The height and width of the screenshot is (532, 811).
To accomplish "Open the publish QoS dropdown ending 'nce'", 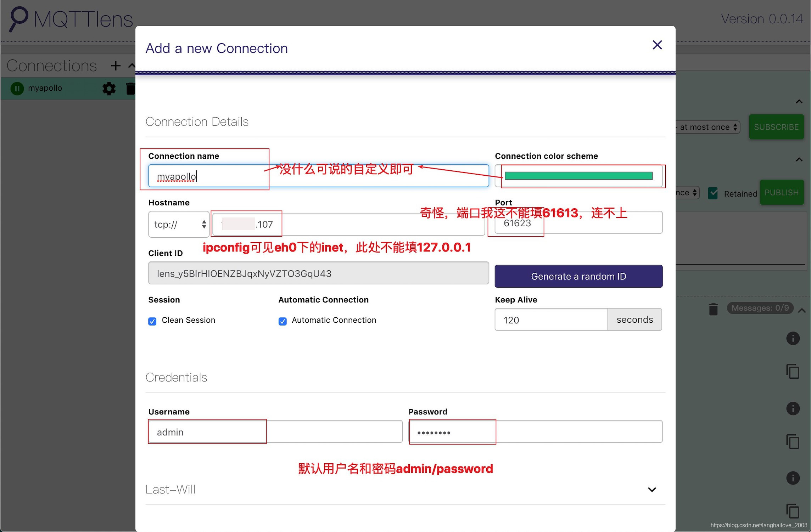I will point(687,193).
